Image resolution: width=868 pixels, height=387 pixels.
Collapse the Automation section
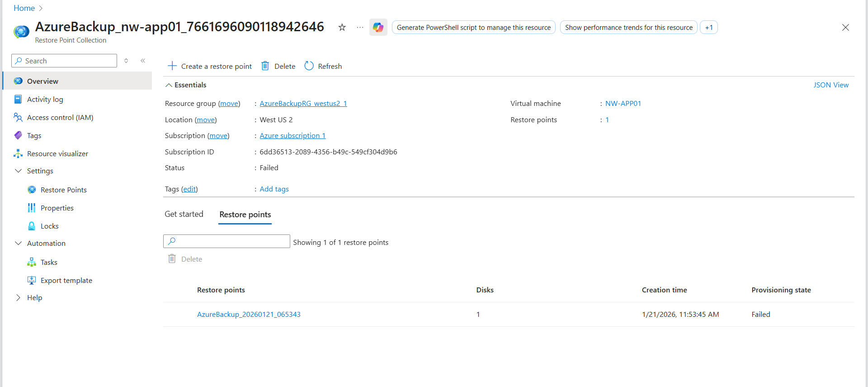19,243
